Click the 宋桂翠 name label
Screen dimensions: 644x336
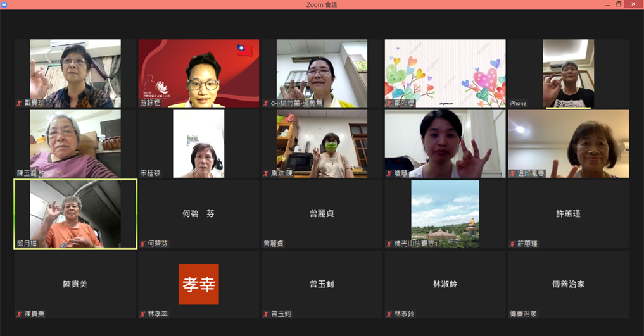click(x=151, y=173)
